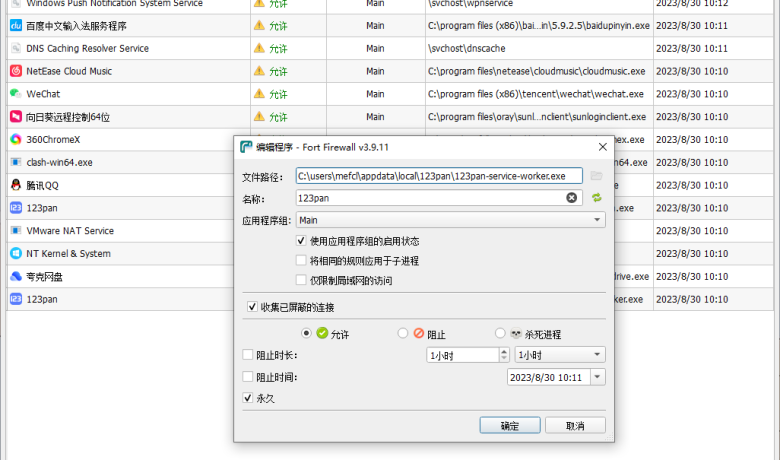Open the 1小时 duration preset dropdown
This screenshot has height=460, width=780.
[x=560, y=355]
